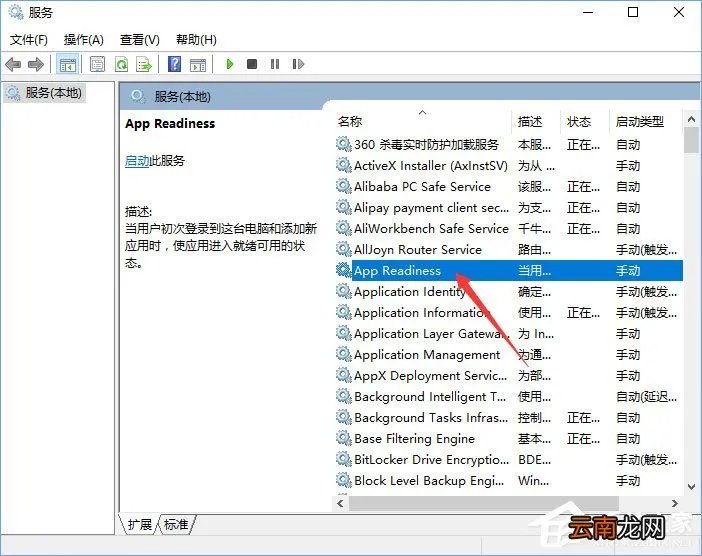The width and height of the screenshot is (702, 556).
Task: Select Background Intelligent Transfer service row
Action: (x=509, y=397)
